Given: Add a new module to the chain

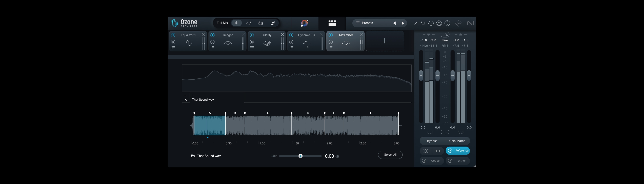Looking at the screenshot, I should [385, 41].
